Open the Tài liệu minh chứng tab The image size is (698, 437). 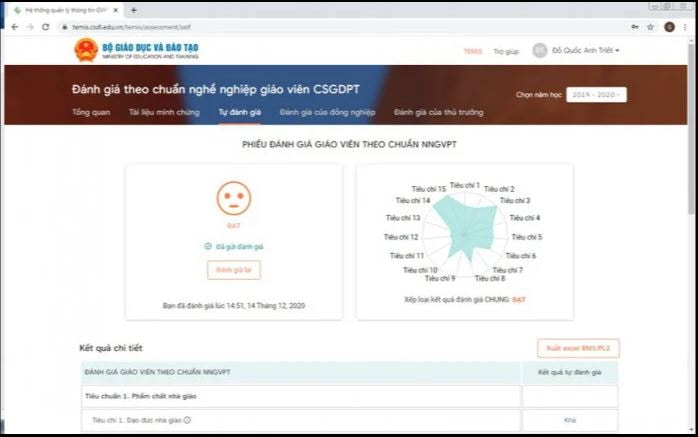point(164,112)
